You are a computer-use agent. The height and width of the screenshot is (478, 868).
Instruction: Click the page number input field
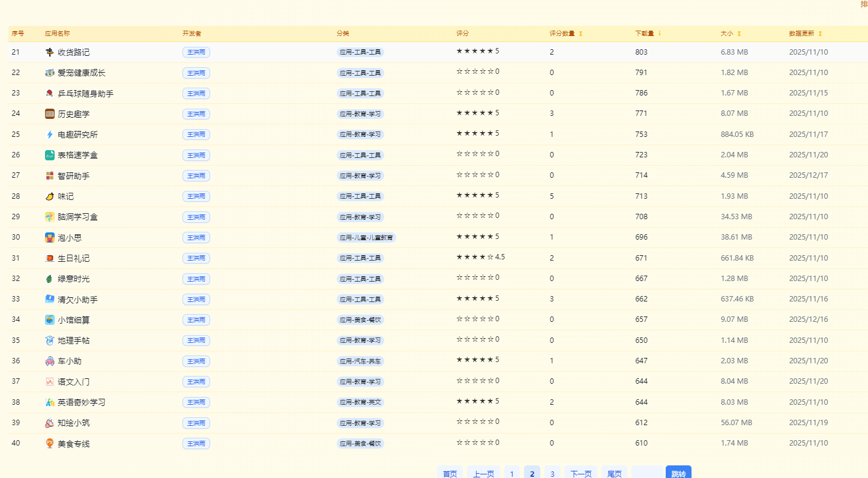[647, 473]
